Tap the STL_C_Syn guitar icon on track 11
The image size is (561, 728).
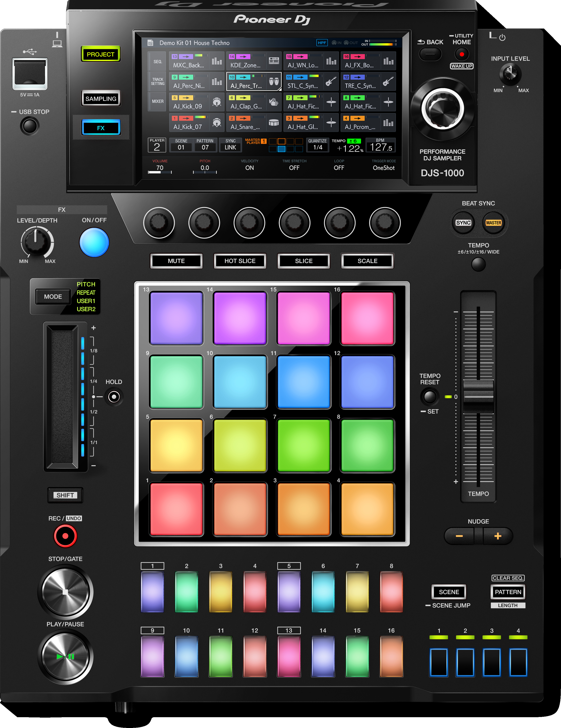click(x=331, y=81)
